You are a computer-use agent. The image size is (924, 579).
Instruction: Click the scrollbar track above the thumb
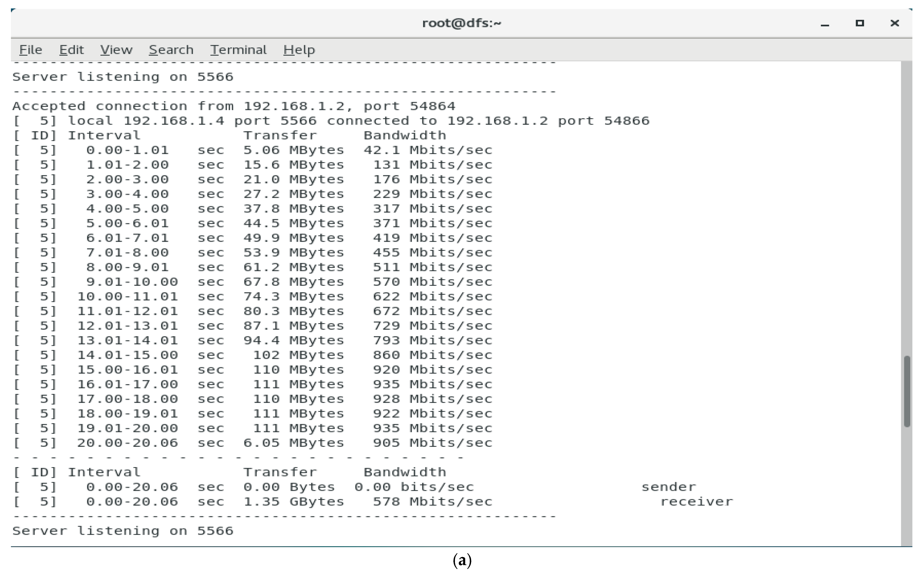click(907, 211)
